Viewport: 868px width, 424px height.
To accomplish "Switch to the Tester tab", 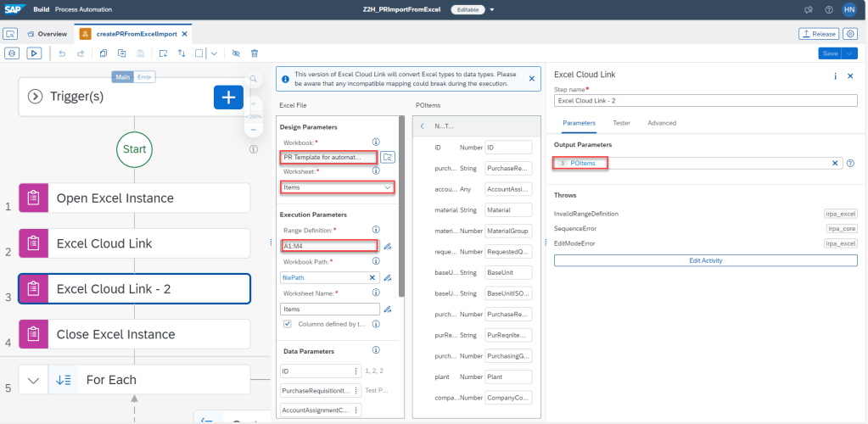I will [621, 123].
